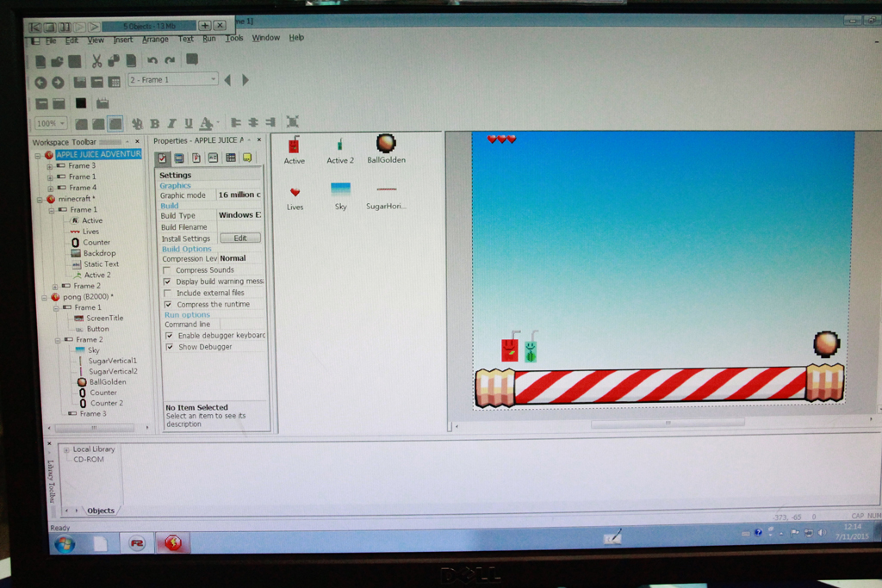Align text left in the toolbar

pyautogui.click(x=236, y=122)
